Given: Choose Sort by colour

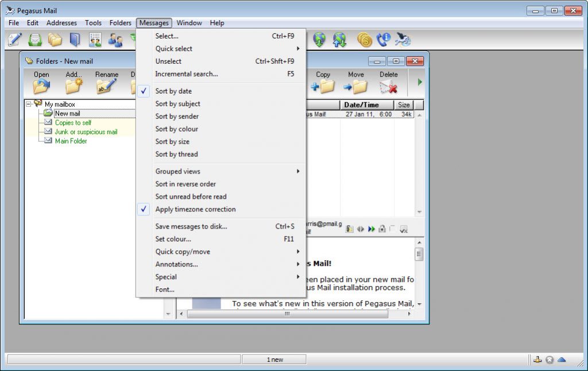Looking at the screenshot, I should [x=221, y=129].
